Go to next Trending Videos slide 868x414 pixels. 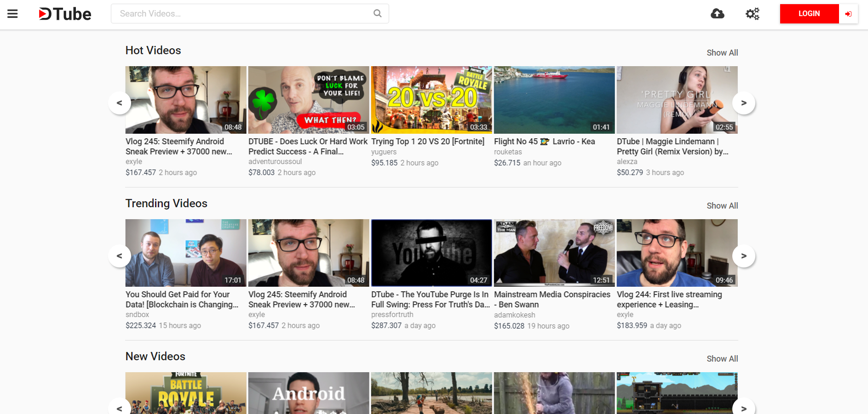pyautogui.click(x=744, y=256)
